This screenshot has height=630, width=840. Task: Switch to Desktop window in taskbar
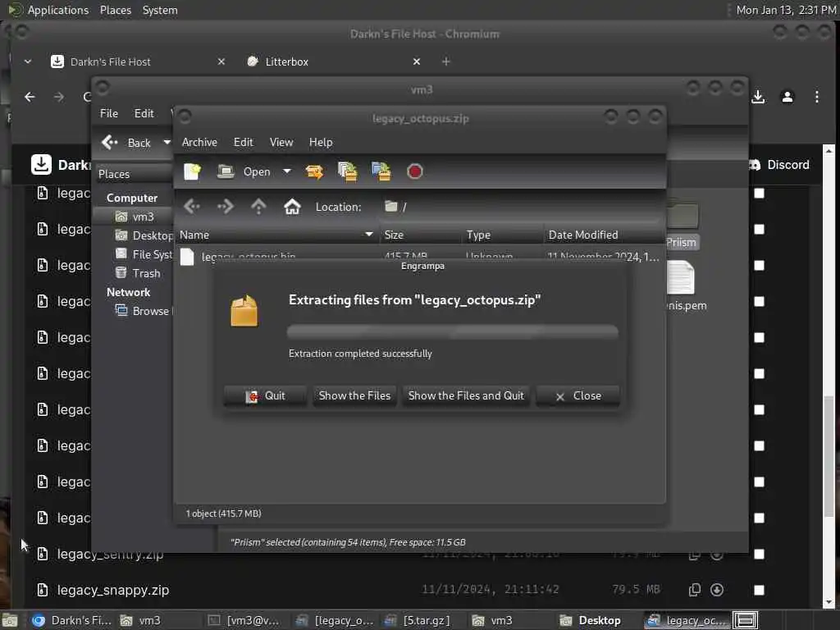click(x=591, y=620)
